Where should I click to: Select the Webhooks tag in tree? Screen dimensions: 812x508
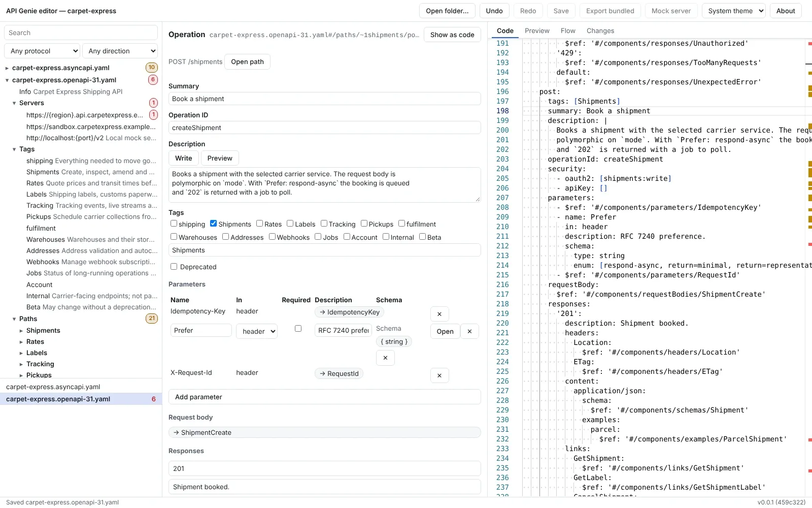click(x=91, y=262)
